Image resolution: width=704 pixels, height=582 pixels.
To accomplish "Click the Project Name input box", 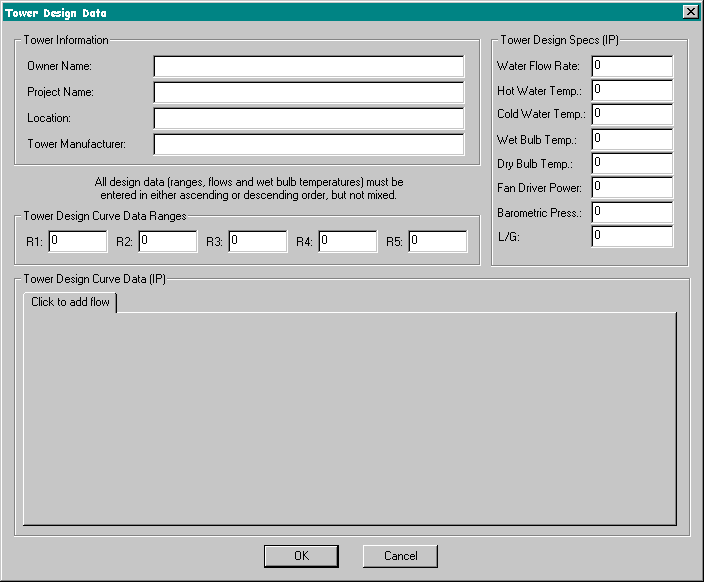I will click(308, 92).
